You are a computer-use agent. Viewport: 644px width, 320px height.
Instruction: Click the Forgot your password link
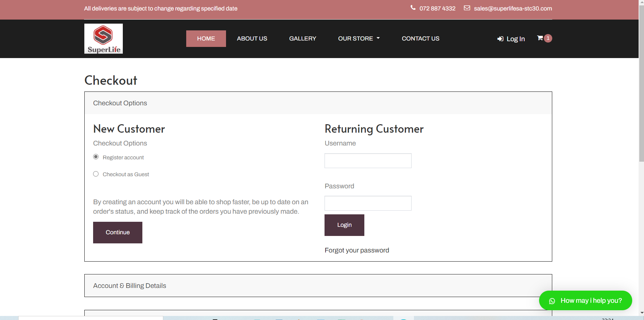pos(357,250)
